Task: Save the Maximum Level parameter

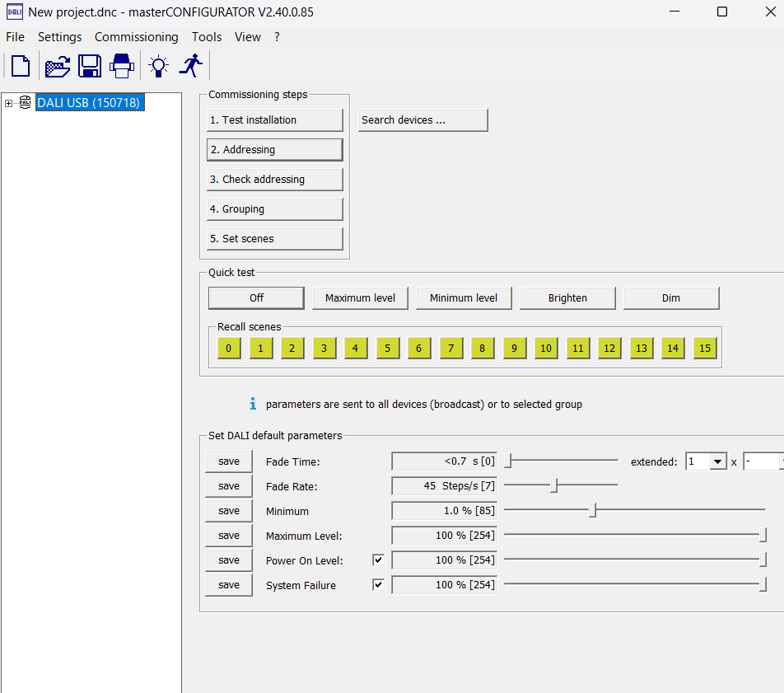Action: click(x=229, y=536)
